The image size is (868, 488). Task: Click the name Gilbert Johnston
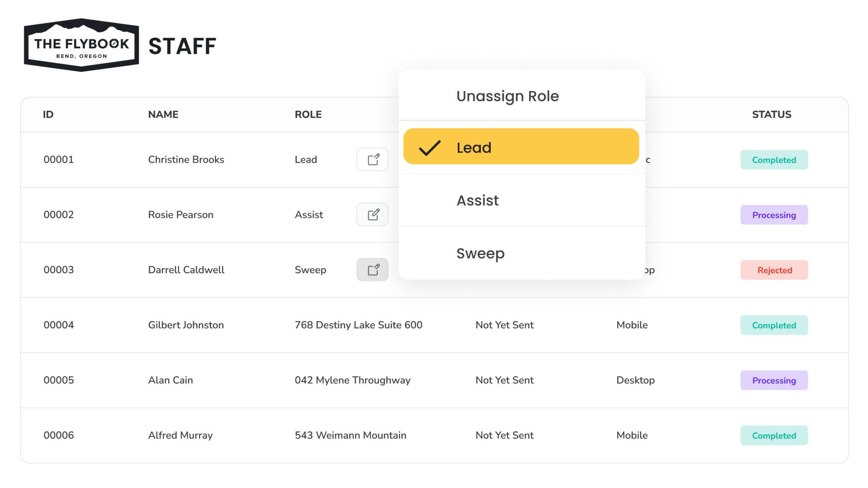pyautogui.click(x=186, y=324)
